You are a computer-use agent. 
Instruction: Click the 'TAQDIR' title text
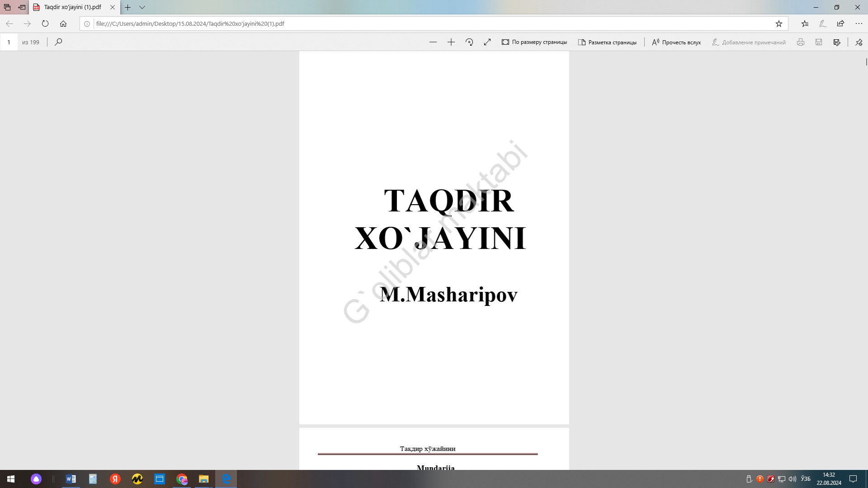click(449, 201)
